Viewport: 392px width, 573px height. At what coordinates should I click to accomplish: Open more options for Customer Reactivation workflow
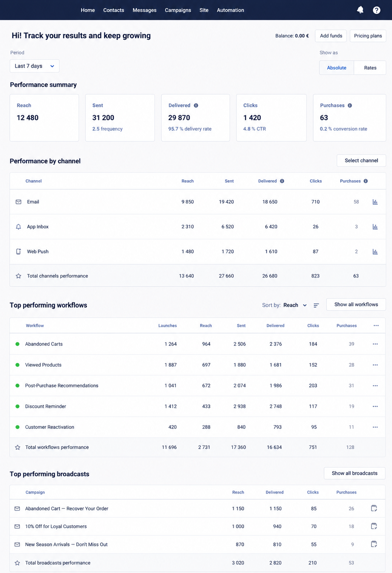[x=375, y=427]
